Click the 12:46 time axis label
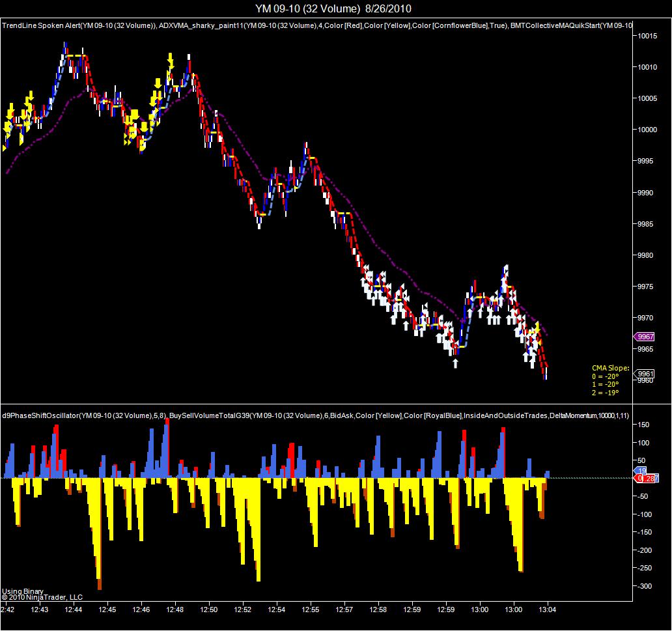 click(x=141, y=610)
